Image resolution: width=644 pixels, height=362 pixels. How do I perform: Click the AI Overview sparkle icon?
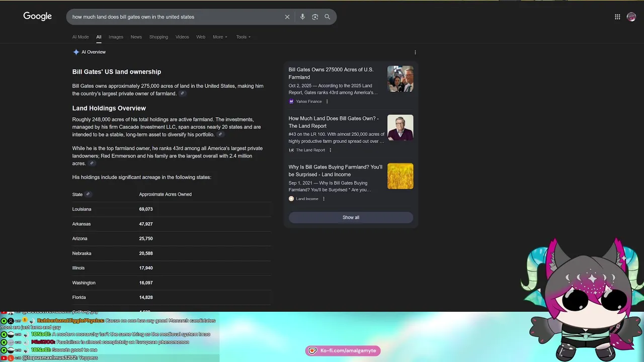[76, 52]
